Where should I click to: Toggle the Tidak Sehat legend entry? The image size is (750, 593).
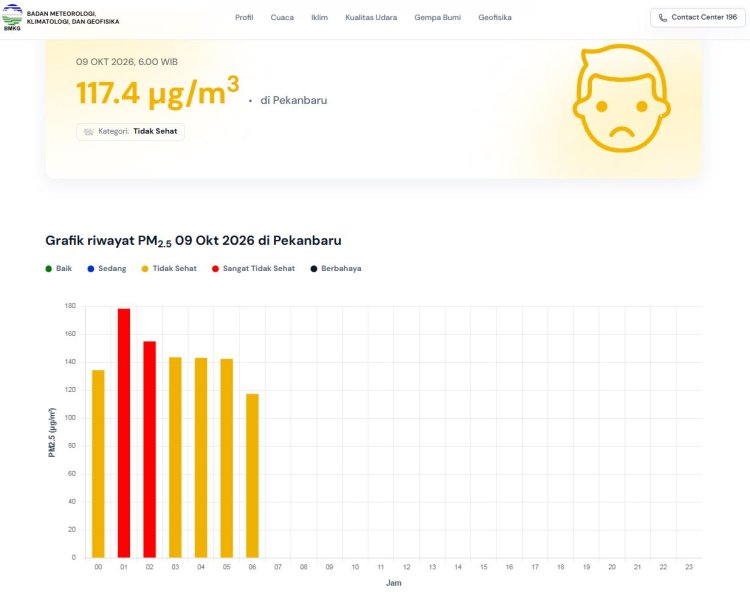[169, 269]
